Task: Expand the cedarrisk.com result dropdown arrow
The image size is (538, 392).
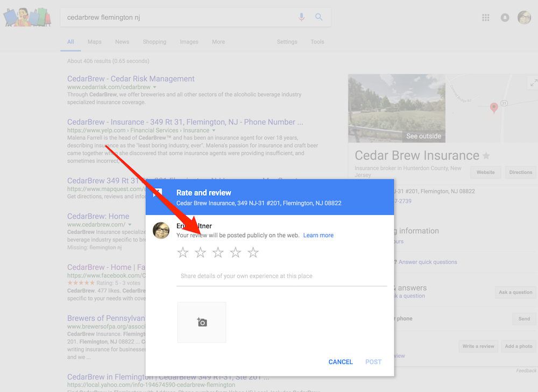Action: 155,87
